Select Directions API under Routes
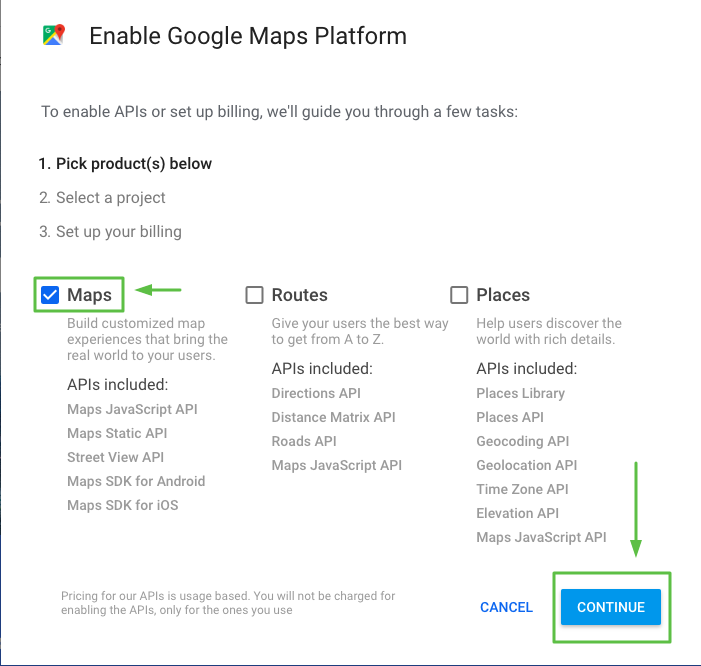 [x=316, y=393]
